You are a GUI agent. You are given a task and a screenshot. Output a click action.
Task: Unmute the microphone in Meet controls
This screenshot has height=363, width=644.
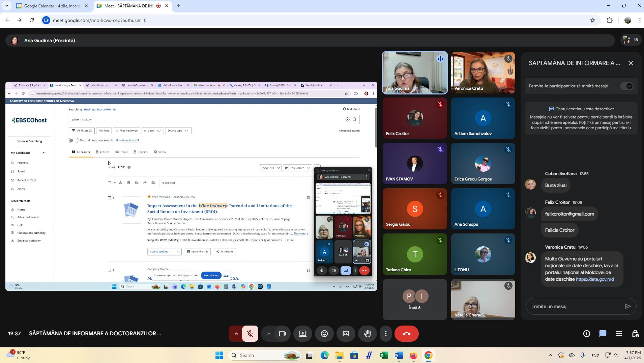click(x=250, y=334)
